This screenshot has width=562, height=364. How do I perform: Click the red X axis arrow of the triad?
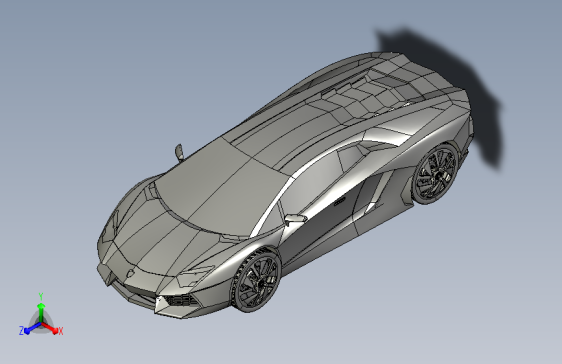[x=51, y=329]
